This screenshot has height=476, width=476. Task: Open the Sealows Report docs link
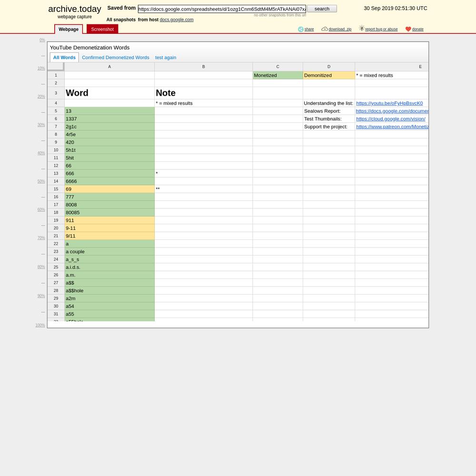[x=392, y=111]
